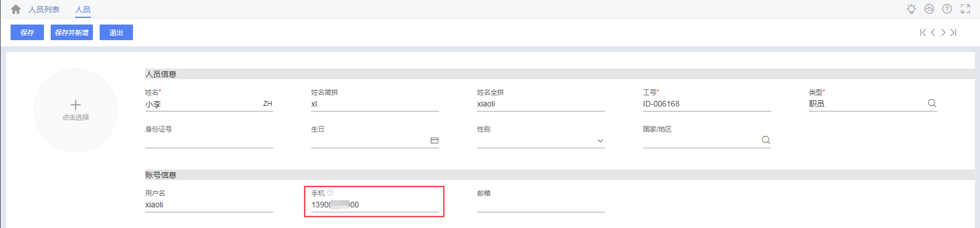Click the cloud icon in the top bar
The height and width of the screenshot is (228, 980).
pos(929,9)
